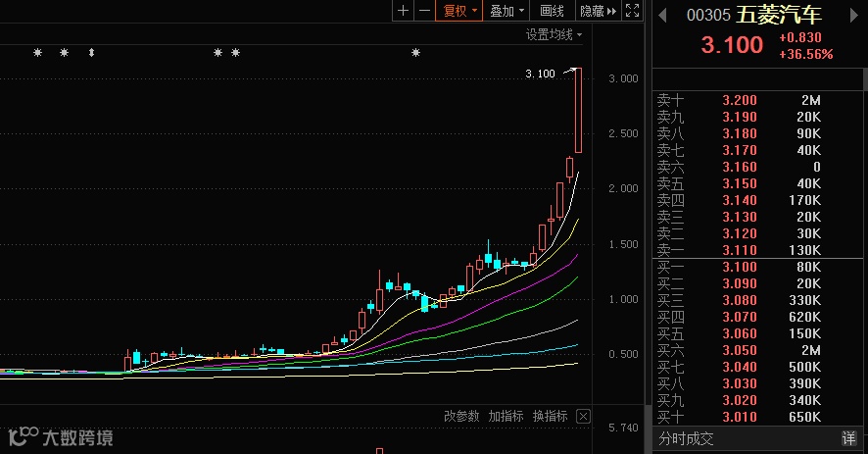
Task: Zoom out chart with minus button
Action: point(424,11)
